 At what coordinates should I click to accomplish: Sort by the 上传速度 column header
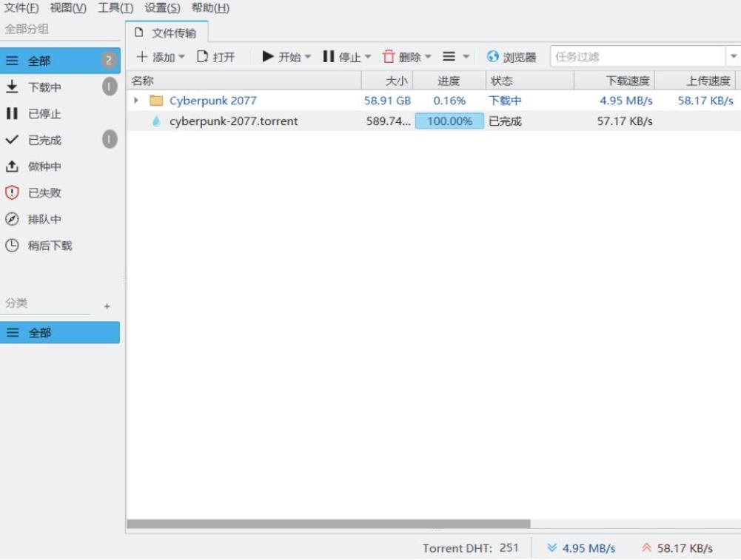click(x=696, y=81)
